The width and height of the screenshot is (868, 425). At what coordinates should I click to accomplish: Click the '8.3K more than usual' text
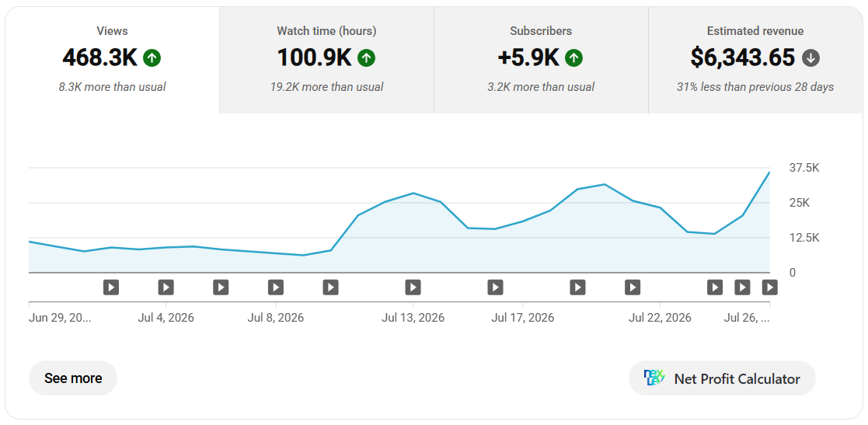(x=113, y=87)
